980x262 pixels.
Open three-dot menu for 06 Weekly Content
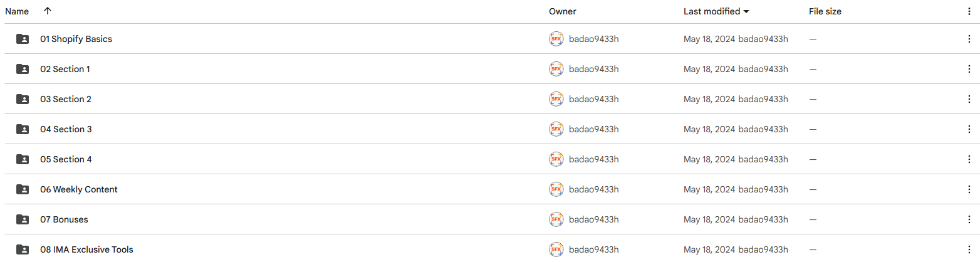click(x=969, y=189)
